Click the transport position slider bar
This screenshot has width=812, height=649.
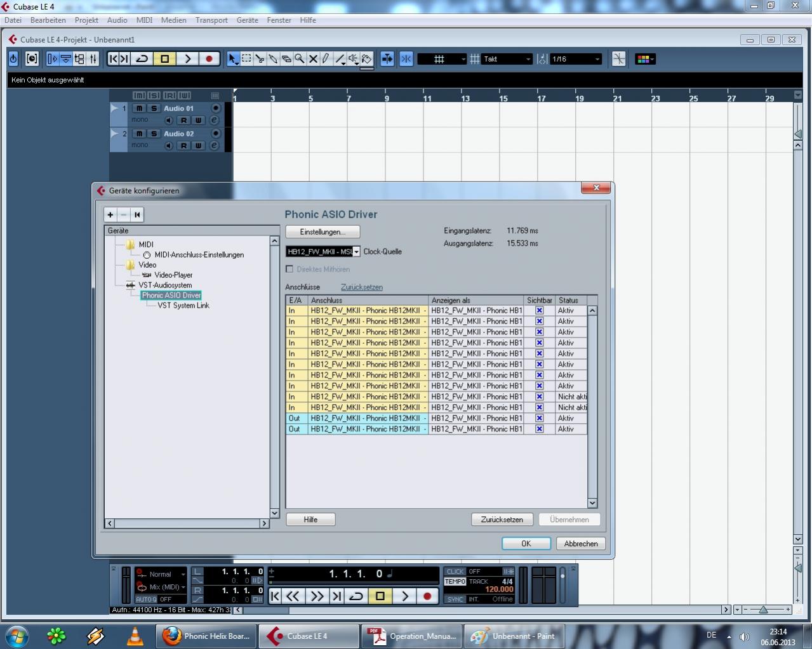(354, 582)
